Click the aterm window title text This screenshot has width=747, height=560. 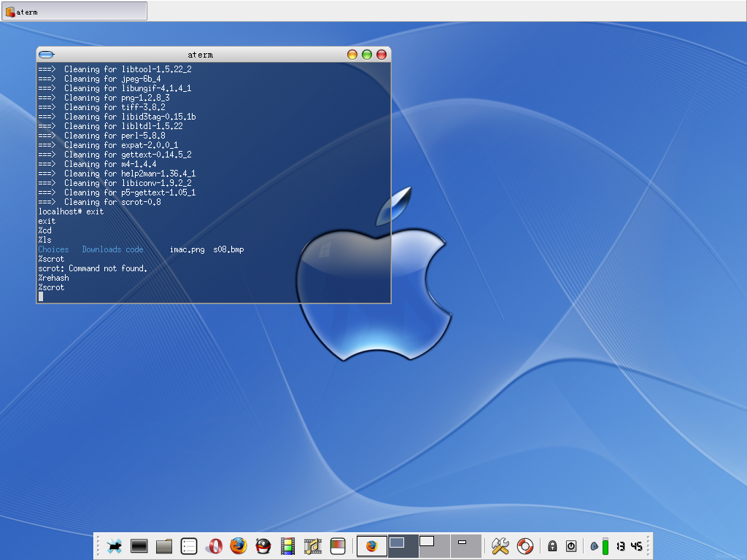tap(200, 55)
